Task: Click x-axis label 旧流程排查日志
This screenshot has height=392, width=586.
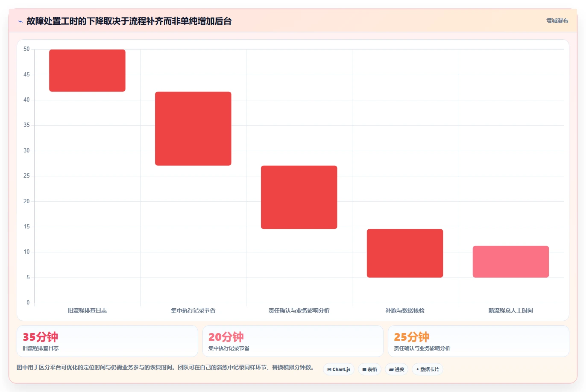Action: [x=87, y=310]
